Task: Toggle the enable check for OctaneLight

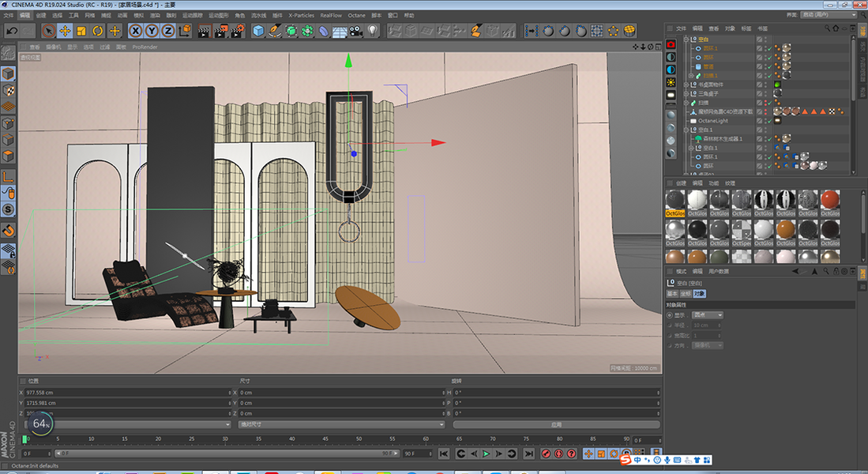Action: click(769, 121)
